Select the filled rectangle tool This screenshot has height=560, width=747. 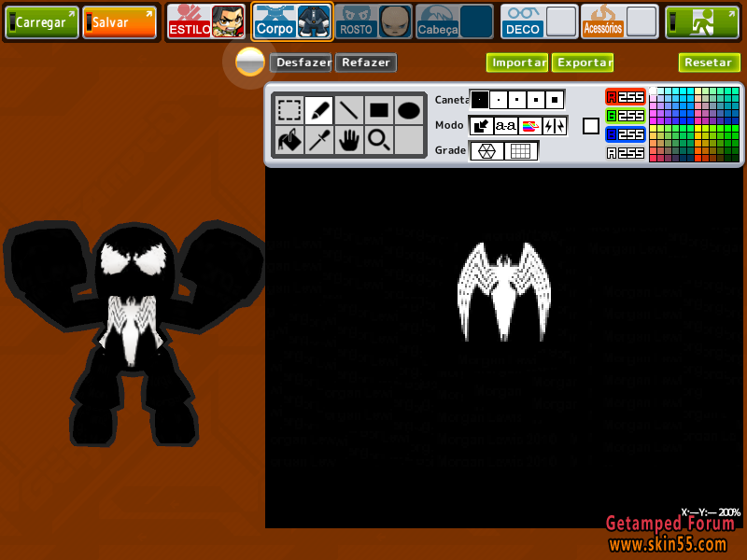click(379, 110)
